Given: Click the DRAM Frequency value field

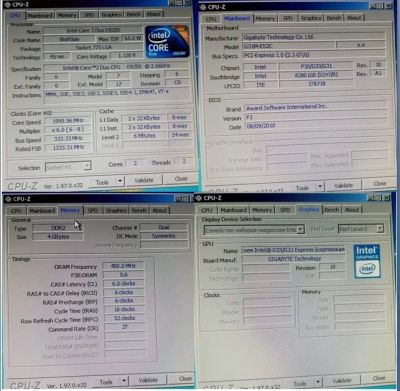Looking at the screenshot, I should [124, 266].
